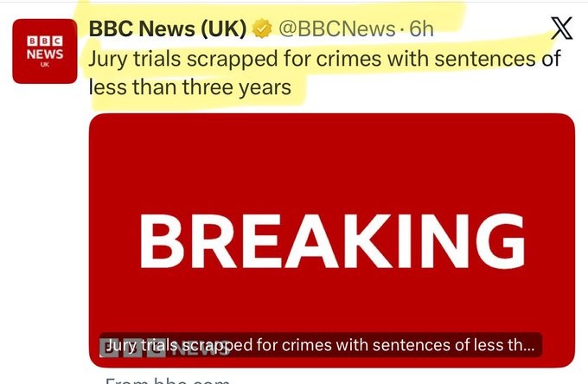Image resolution: width=588 pixels, height=384 pixels.
Task: Click the white 'BREAKING' text
Action: 332,240
